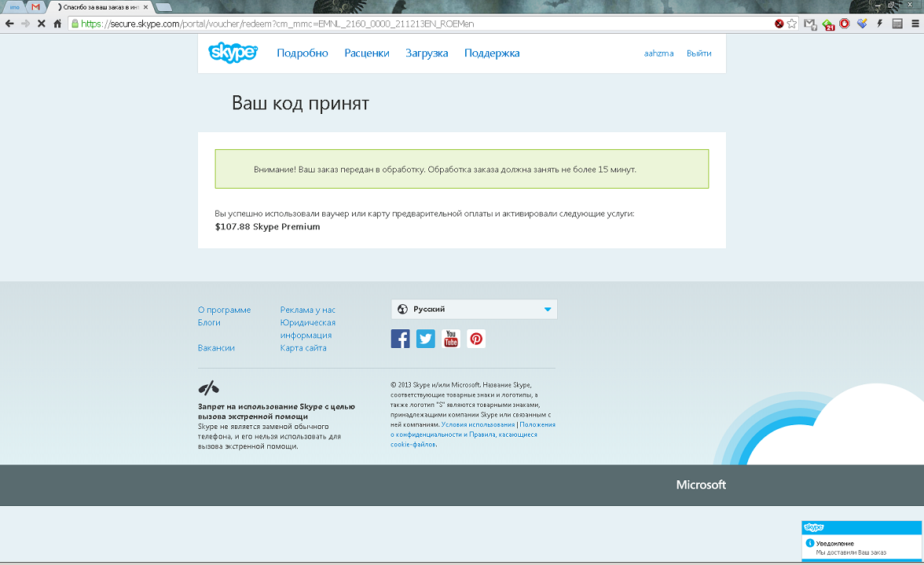This screenshot has height=565, width=924.
Task: Switch to the Gmail browser tab
Action: (x=35, y=7)
